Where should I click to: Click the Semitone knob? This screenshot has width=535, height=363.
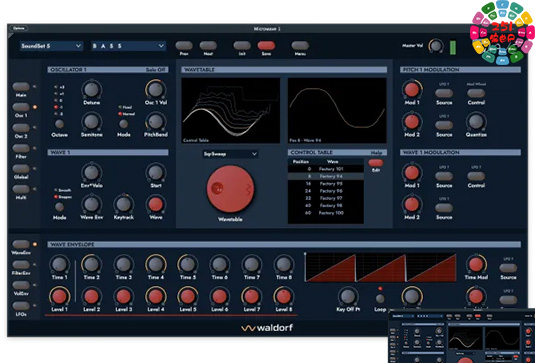tap(91, 122)
